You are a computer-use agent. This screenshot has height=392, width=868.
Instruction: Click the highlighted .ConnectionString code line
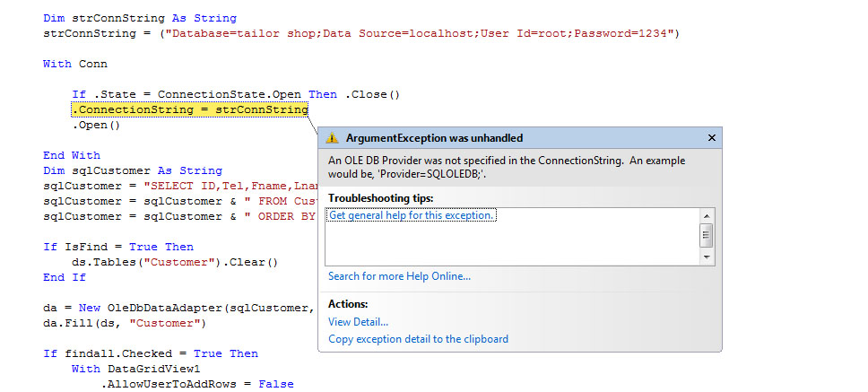point(189,109)
